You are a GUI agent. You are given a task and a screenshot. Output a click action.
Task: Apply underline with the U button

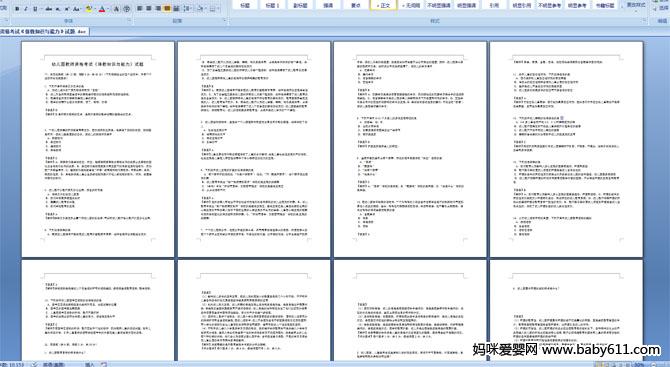coord(35,9)
